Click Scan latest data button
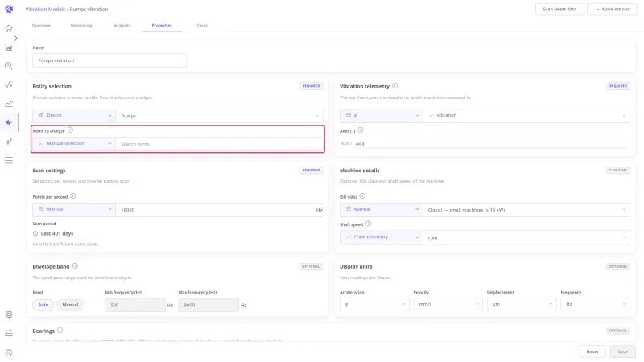 coord(559,9)
